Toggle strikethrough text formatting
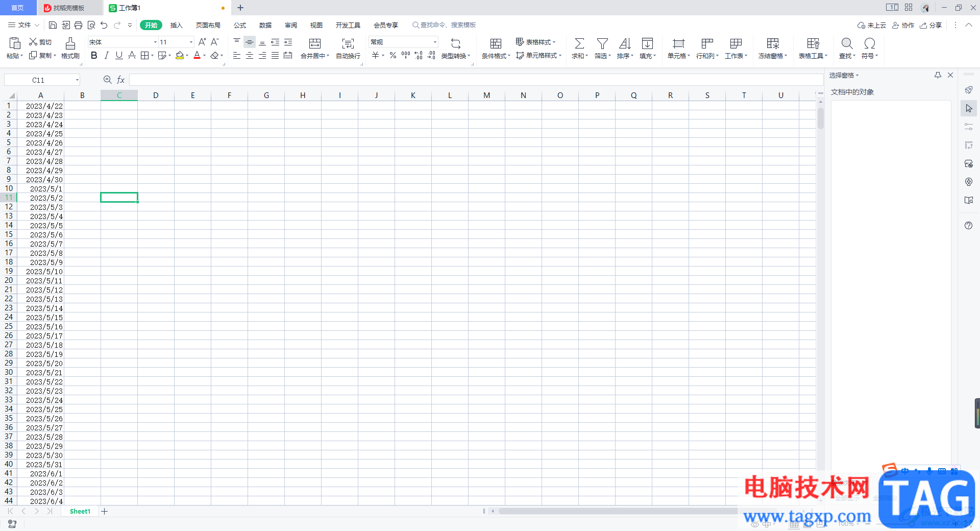The image size is (980, 531). coord(132,55)
